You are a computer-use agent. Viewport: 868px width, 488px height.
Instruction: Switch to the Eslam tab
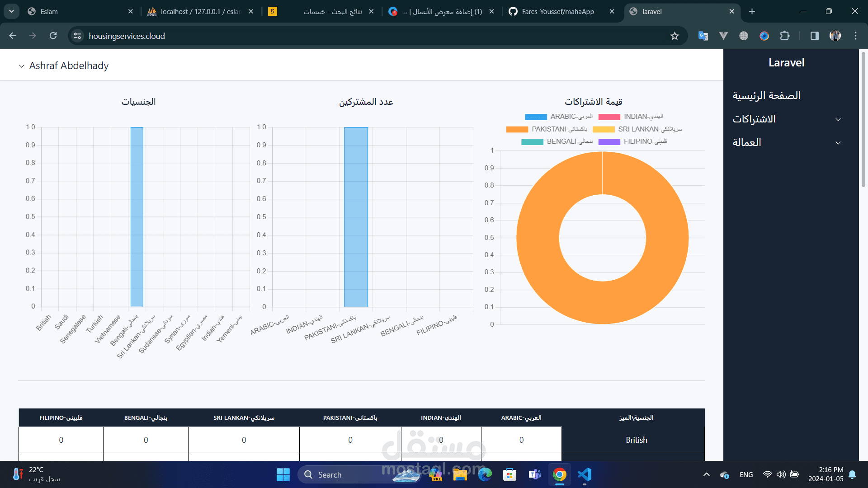(80, 11)
